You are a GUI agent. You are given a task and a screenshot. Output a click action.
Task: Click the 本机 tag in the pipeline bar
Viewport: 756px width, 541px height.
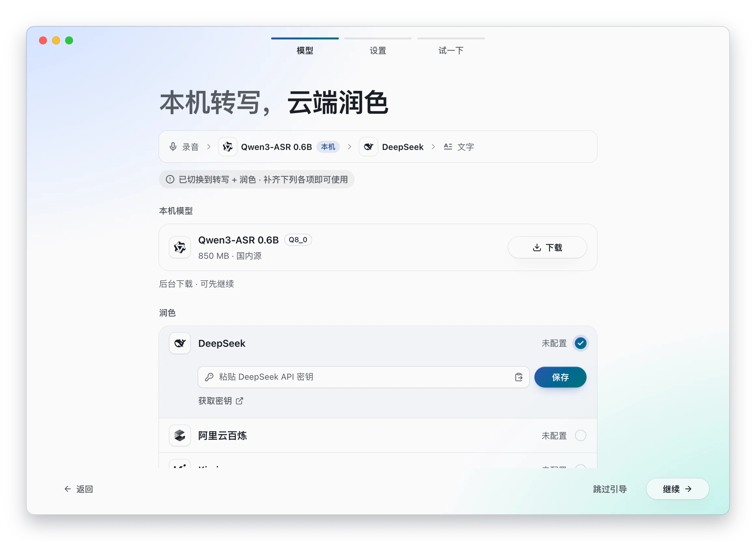(x=328, y=147)
